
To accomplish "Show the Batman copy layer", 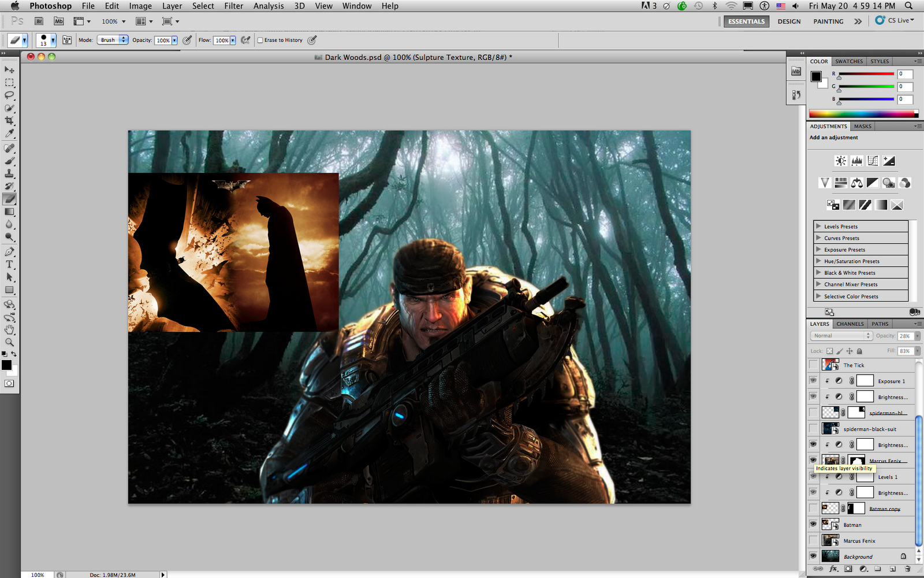I will click(813, 508).
